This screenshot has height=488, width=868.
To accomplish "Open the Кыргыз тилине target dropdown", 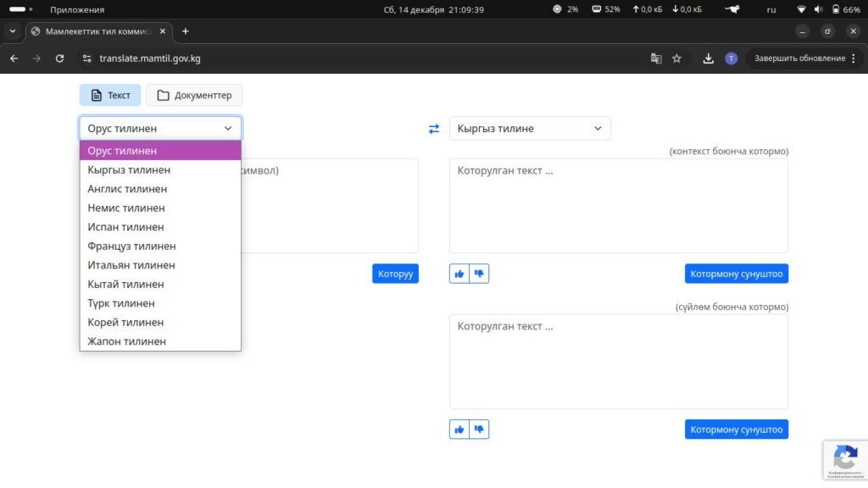I will pos(530,129).
